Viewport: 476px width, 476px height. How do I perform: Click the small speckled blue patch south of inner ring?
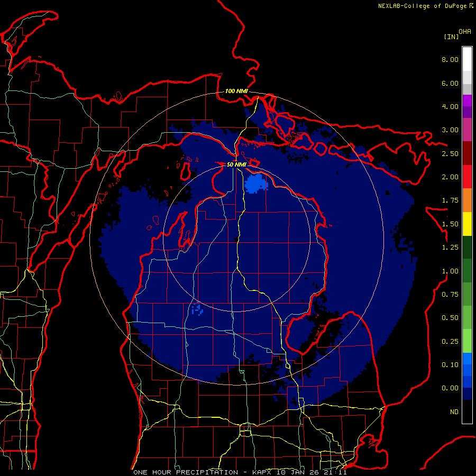tap(197, 309)
